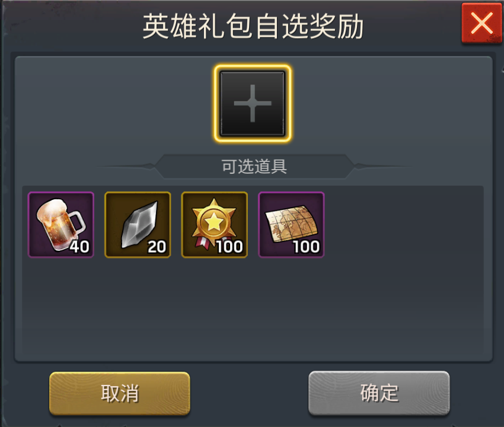Click the foam top of the beer mug
Screen dimensions: 504x427
click(x=51, y=208)
